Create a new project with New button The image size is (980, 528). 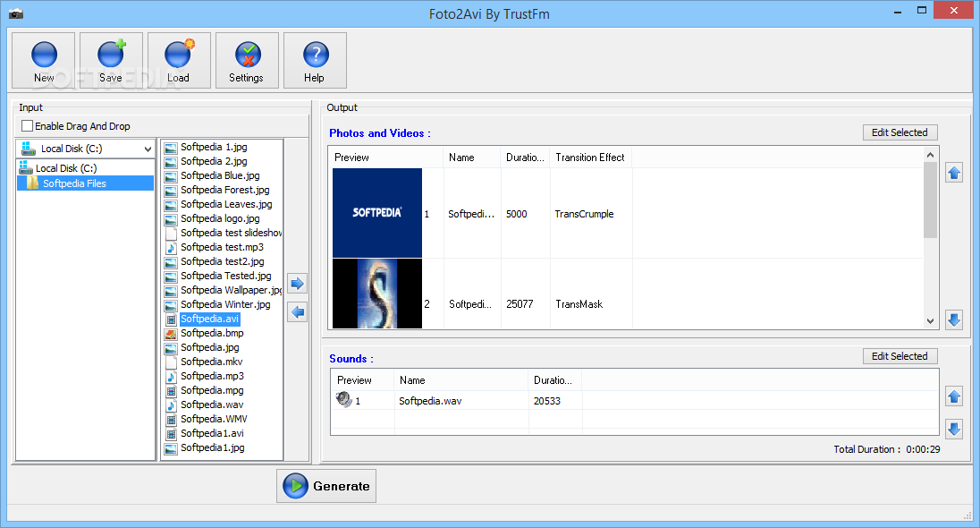(x=44, y=61)
